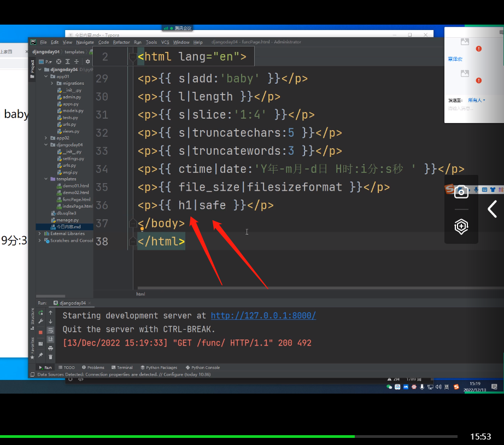Open the Problems tool window tab
Image resolution: width=504 pixels, height=445 pixels.
[x=93, y=367]
